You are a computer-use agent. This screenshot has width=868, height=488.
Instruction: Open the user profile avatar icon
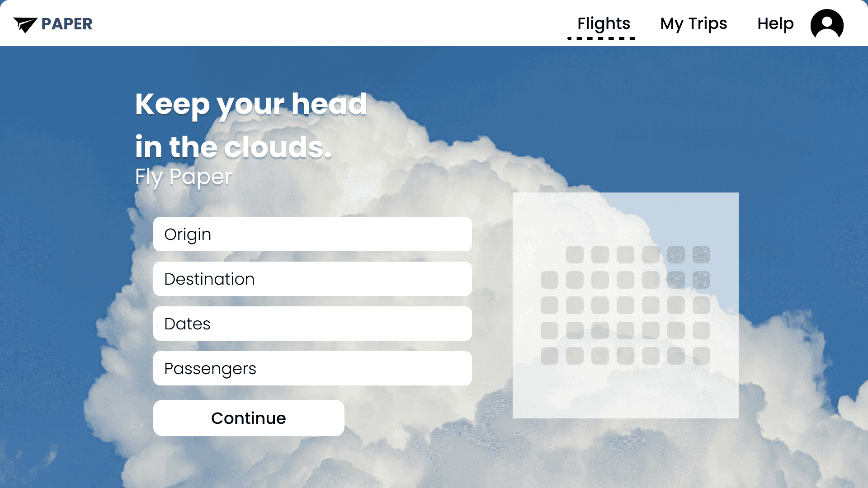[x=826, y=24]
